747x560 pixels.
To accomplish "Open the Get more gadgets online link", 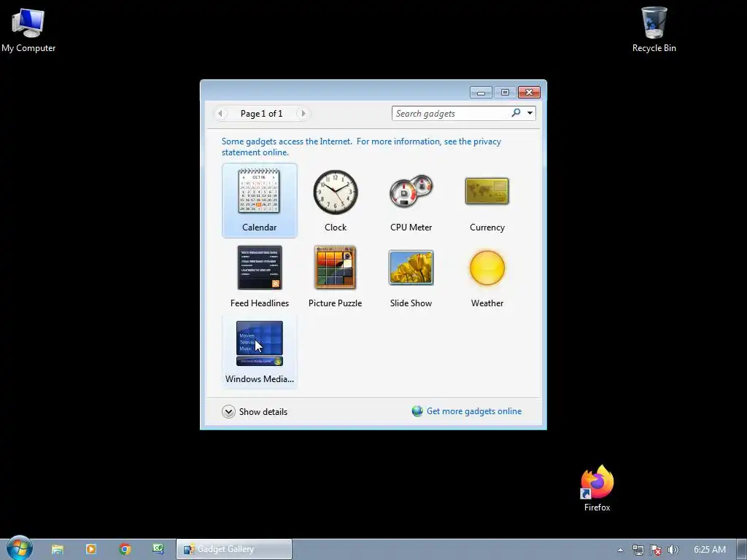I will [474, 411].
